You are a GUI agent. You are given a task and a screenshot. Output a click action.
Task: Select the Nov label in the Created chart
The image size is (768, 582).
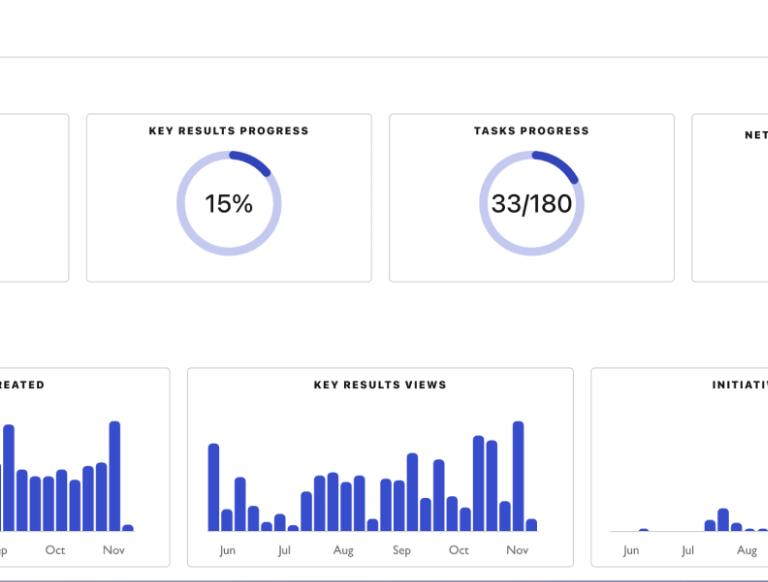(114, 550)
